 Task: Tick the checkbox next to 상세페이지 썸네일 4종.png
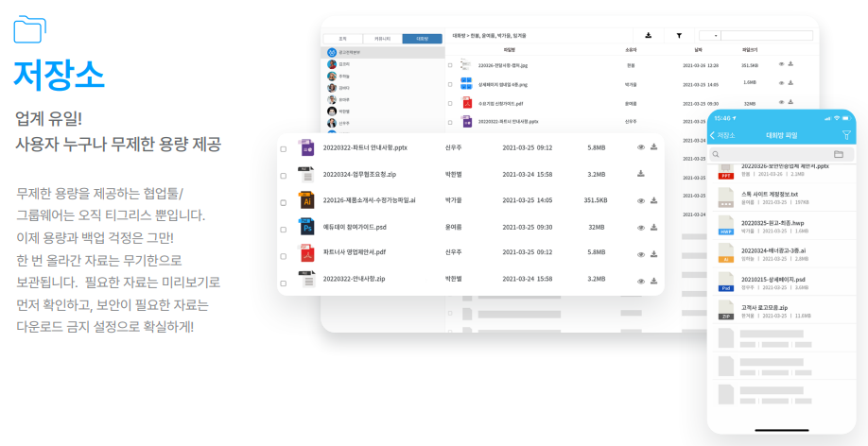pos(450,85)
